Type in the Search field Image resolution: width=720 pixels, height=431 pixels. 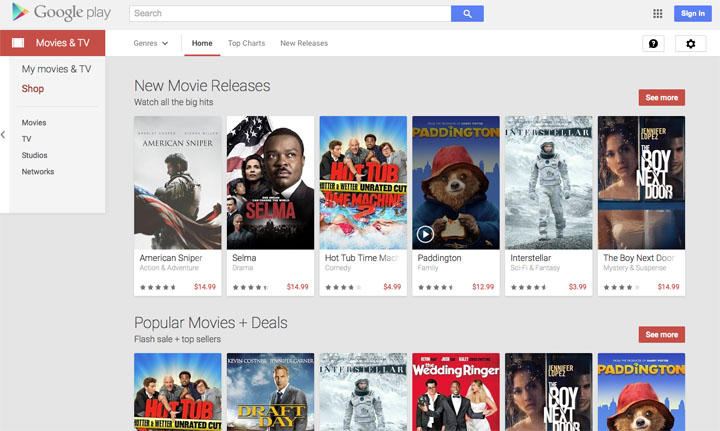[x=290, y=14]
